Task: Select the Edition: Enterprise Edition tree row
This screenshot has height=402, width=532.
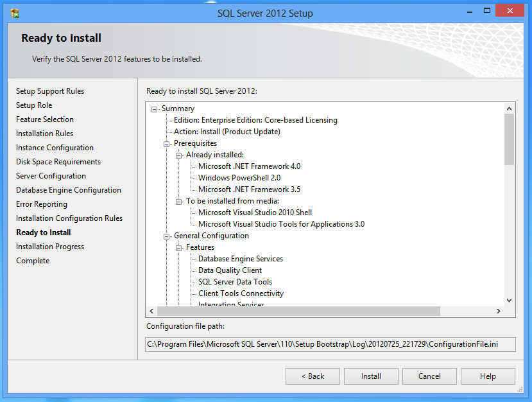Action: [x=255, y=120]
